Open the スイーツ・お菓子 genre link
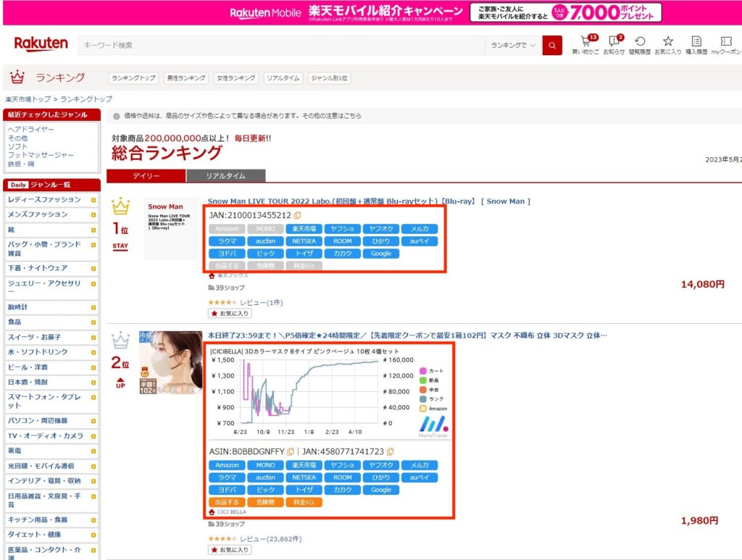This screenshot has height=560, width=742. point(34,337)
